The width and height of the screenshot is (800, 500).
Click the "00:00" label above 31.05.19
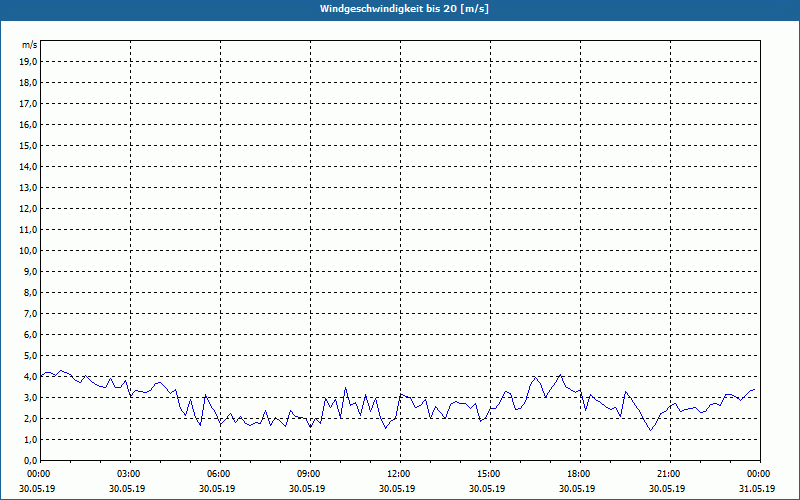point(760,474)
